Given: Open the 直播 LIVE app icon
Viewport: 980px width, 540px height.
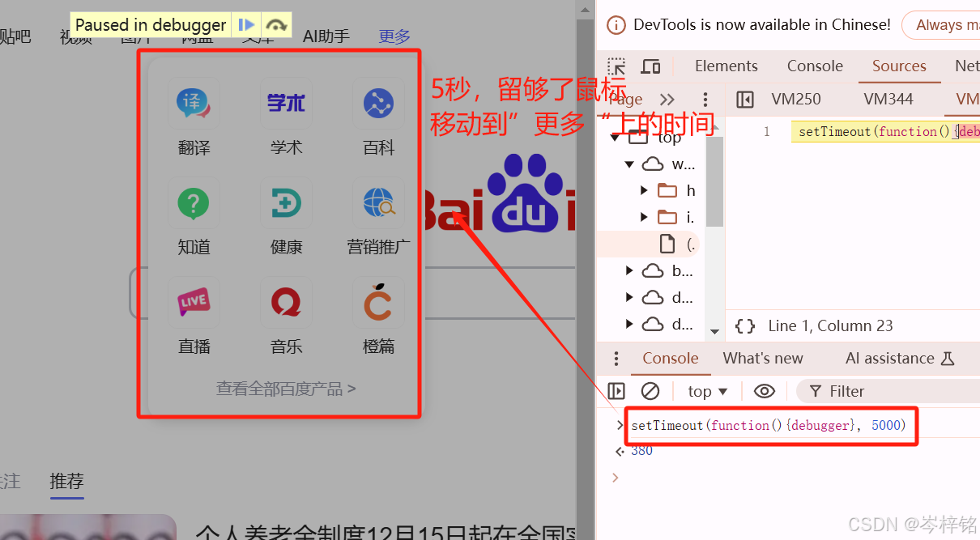Looking at the screenshot, I should coord(194,302).
